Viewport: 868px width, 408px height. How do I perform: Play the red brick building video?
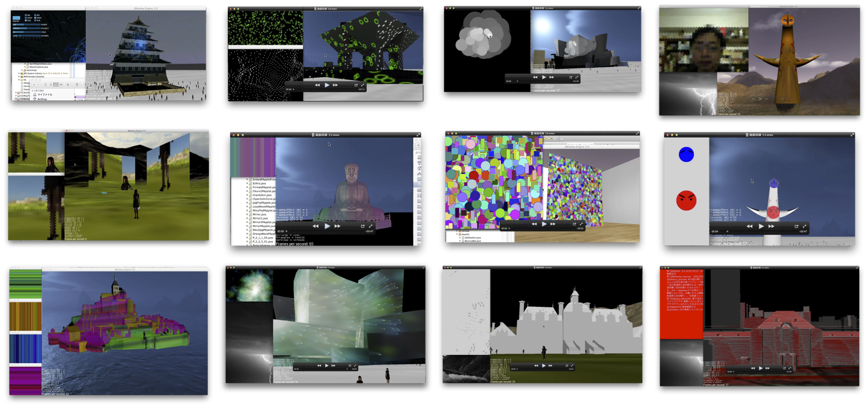coord(761,368)
